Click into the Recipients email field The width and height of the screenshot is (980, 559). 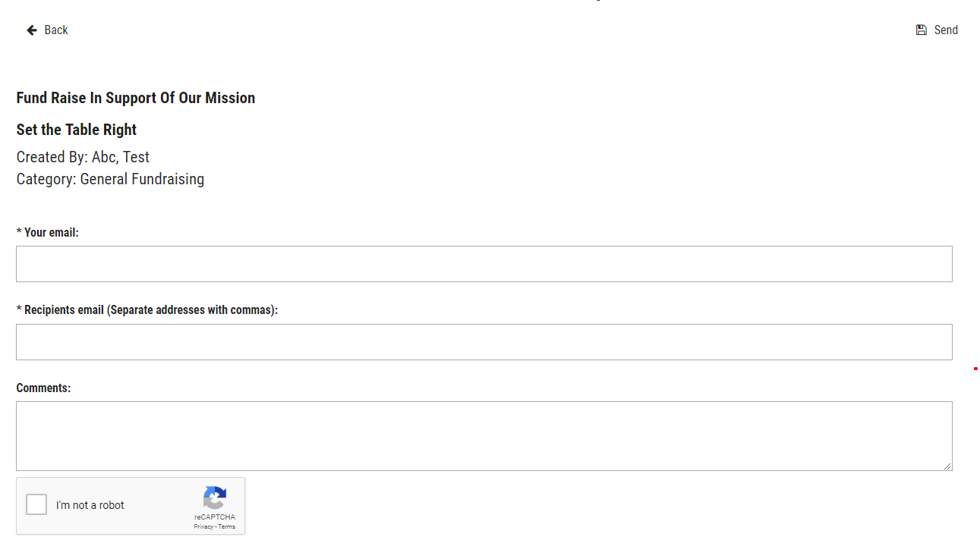[484, 342]
